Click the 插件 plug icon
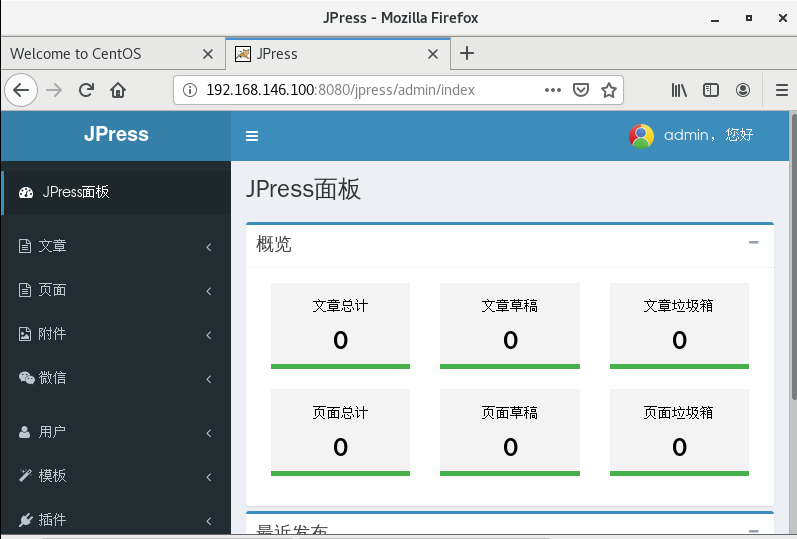 click(x=25, y=520)
